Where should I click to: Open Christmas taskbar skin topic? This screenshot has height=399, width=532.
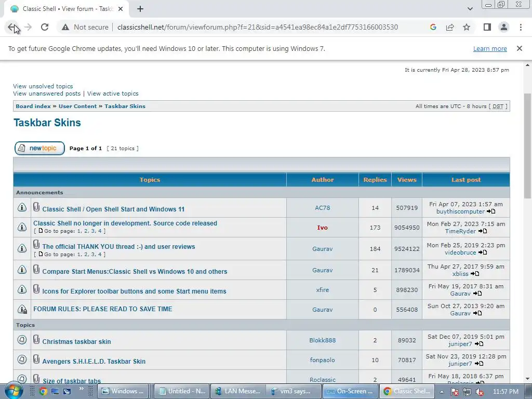pos(76,342)
